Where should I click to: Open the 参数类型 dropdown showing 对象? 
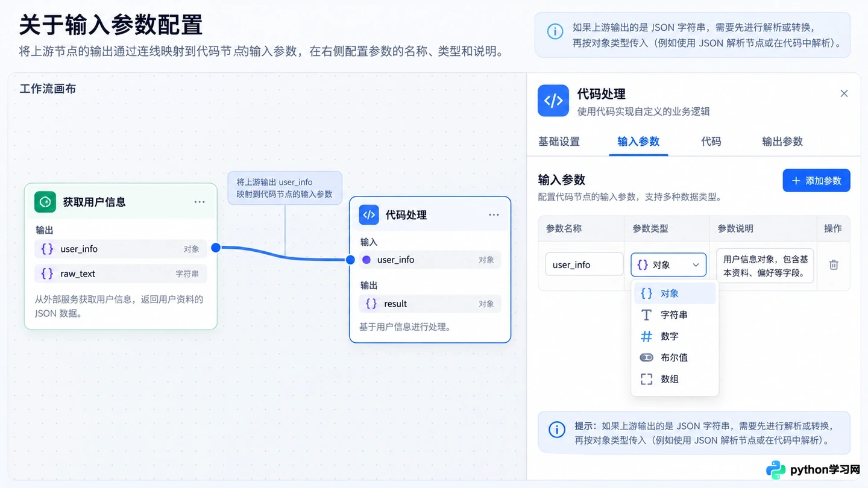tap(668, 264)
